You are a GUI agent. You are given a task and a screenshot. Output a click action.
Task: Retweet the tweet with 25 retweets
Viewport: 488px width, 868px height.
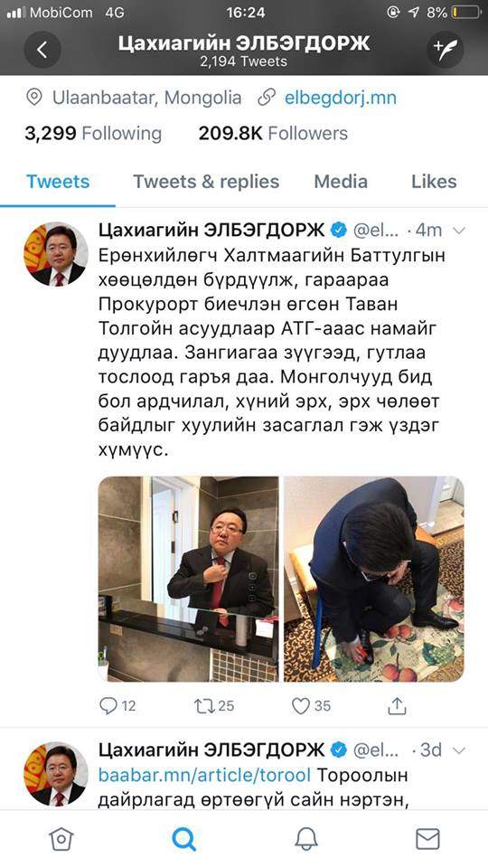click(x=214, y=705)
